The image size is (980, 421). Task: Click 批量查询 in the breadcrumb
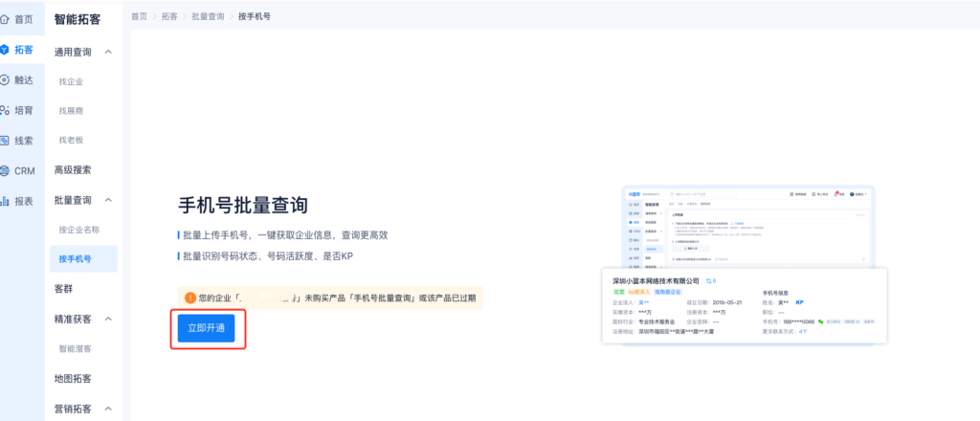(x=208, y=17)
